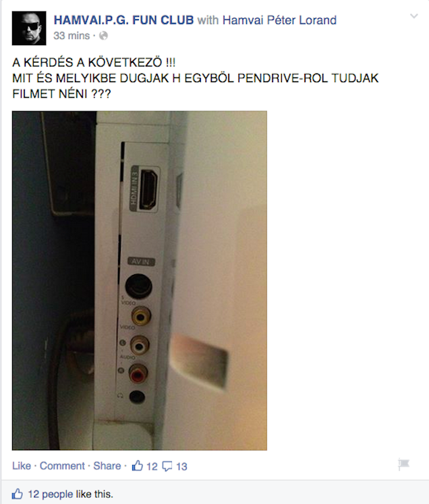The height and width of the screenshot is (504, 429).
Task: Click the 33 mins timestamp
Action: pyautogui.click(x=71, y=36)
